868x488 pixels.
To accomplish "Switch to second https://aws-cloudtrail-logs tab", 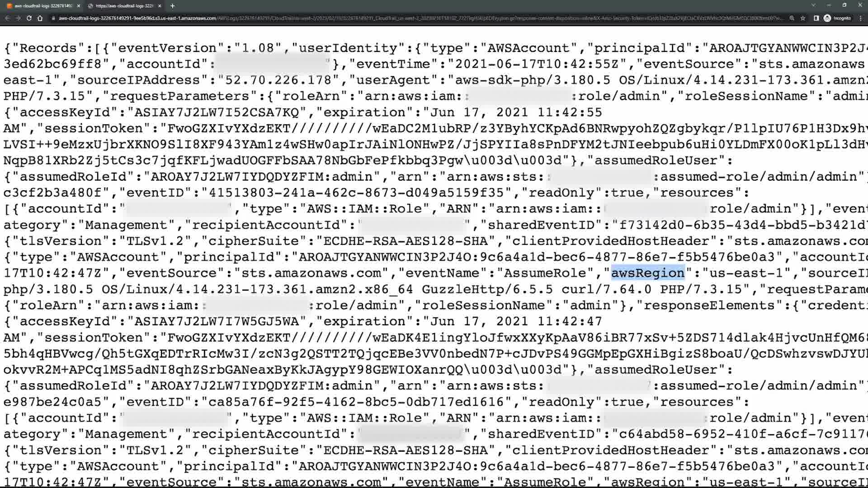I will pos(121,6).
